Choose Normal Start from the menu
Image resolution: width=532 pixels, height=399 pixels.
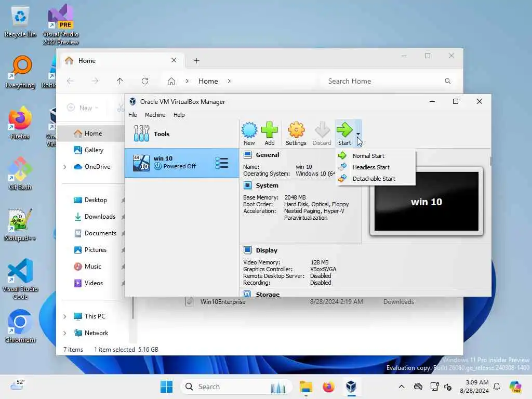coord(368,156)
